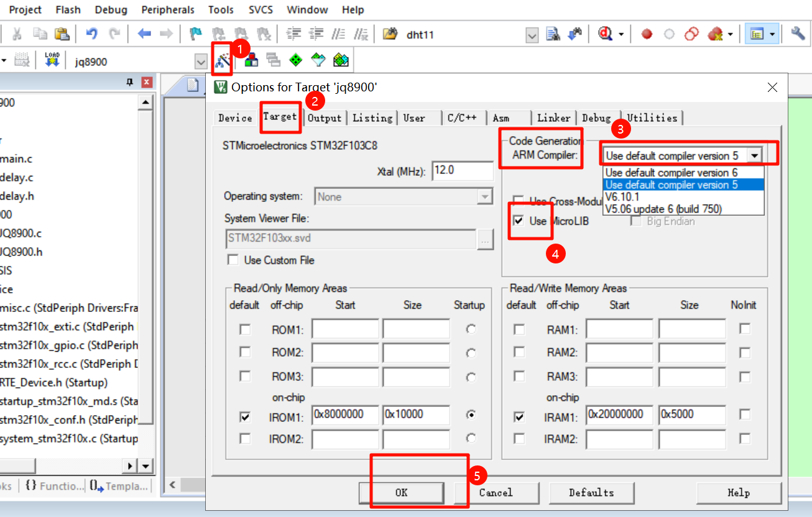The width and height of the screenshot is (812, 517).
Task: Click the LOAD download-to-flash icon
Action: pos(52,60)
